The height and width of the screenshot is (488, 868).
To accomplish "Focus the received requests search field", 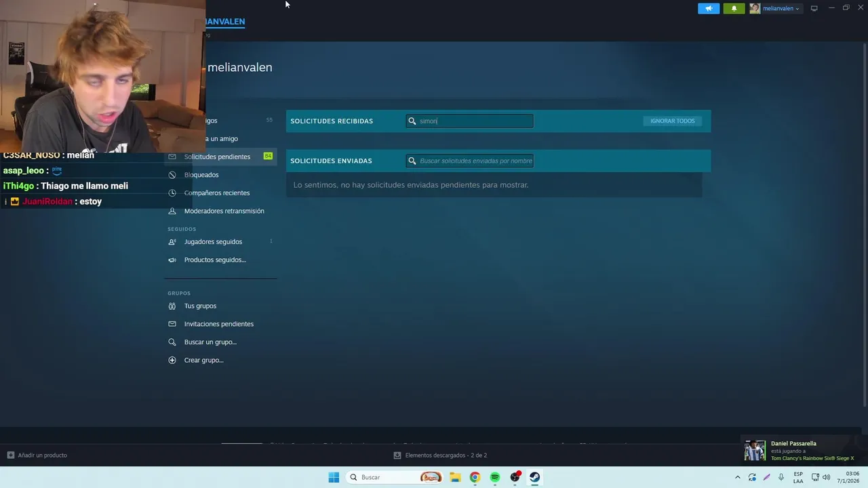I will (x=470, y=121).
